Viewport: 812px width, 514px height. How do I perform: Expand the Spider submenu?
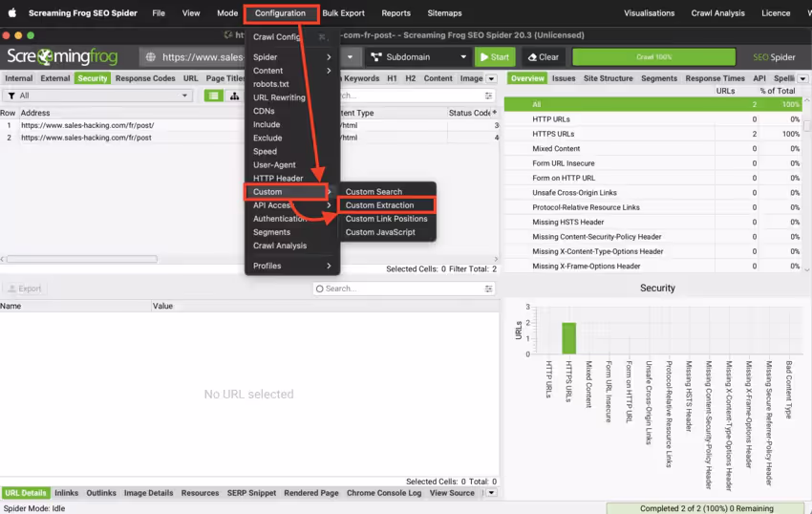pos(292,57)
